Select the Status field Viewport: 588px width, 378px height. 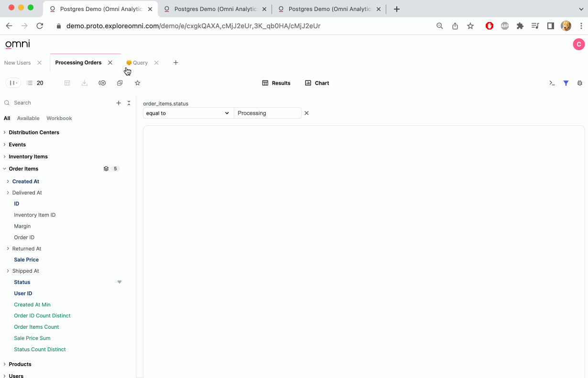pyautogui.click(x=22, y=282)
